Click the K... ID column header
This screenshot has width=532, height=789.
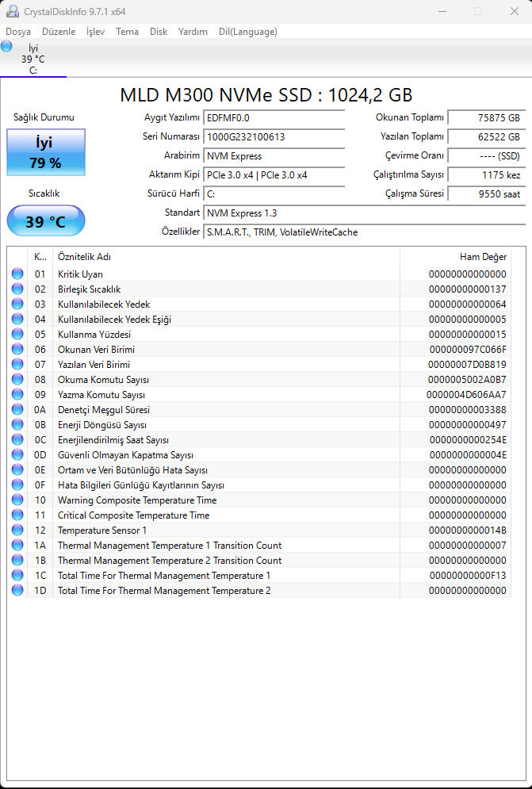(40, 257)
